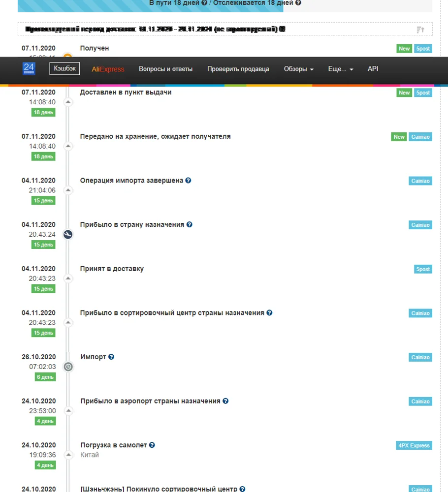The width and height of the screenshot is (448, 492).
Task: Click Cainiao tag on Операция импорта завершена
Action: [420, 181]
